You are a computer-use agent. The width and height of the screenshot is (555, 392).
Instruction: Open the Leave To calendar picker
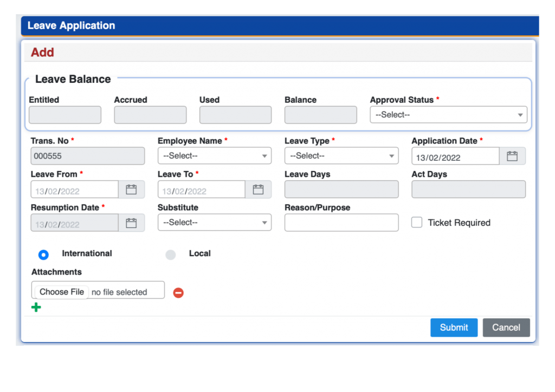259,189
